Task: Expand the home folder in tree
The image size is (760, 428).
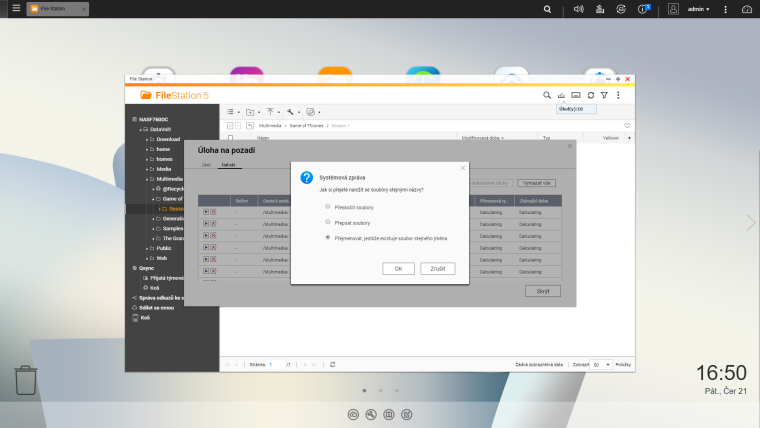Action: [x=147, y=149]
